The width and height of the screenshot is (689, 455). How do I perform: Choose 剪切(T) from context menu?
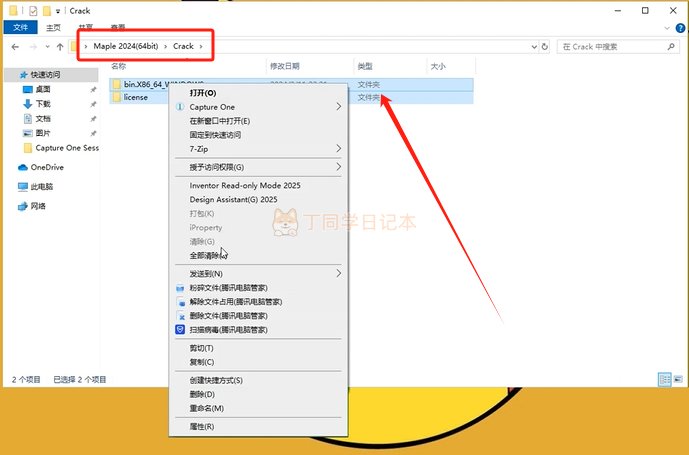click(x=258, y=348)
